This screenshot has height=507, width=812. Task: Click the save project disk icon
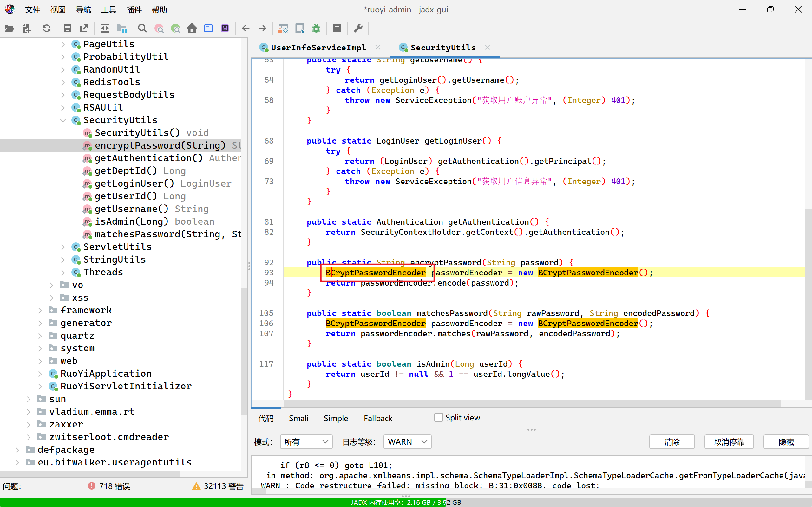pyautogui.click(x=68, y=29)
